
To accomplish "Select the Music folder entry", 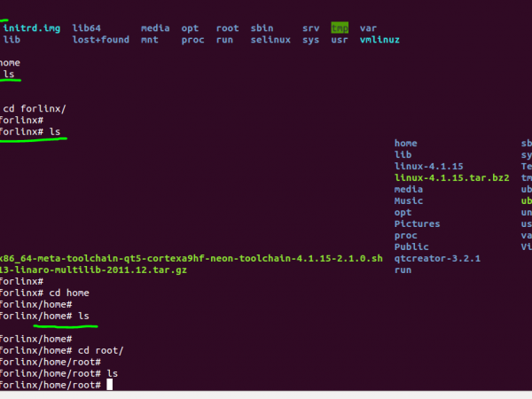I will [x=409, y=200].
